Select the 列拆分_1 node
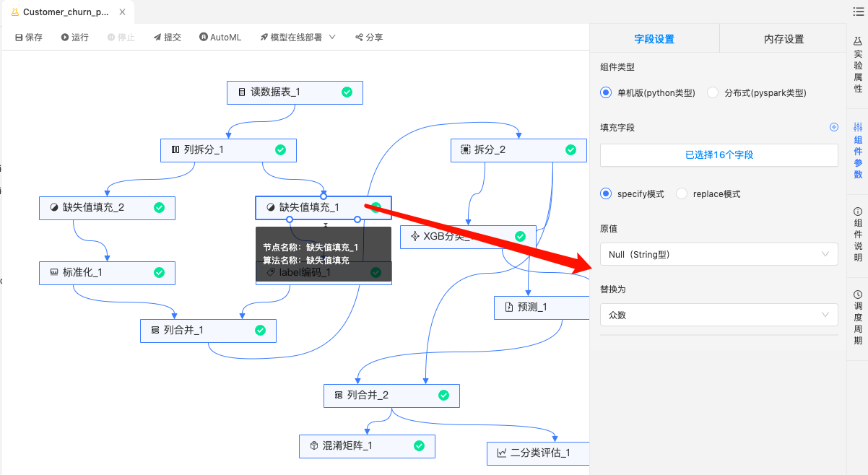 228,150
